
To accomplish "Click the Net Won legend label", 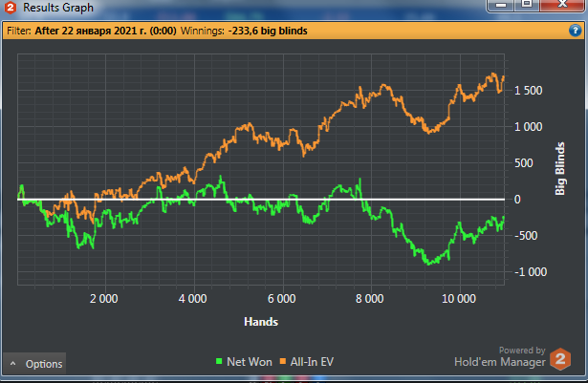I will [250, 362].
